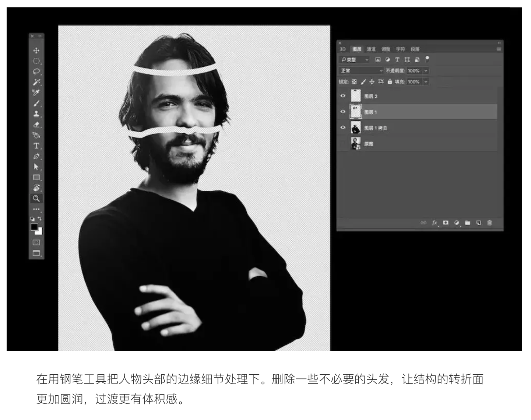Add a layer mask
531x420 pixels.
pyautogui.click(x=446, y=223)
